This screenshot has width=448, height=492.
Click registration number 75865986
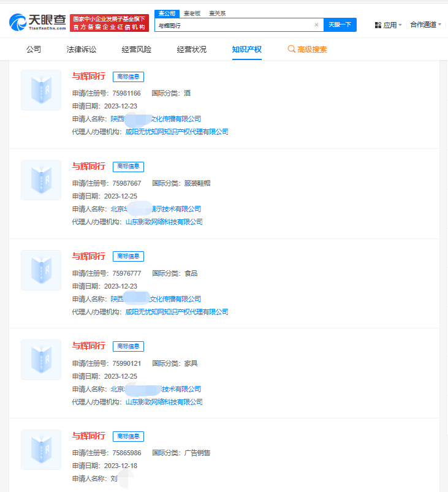coord(127,453)
